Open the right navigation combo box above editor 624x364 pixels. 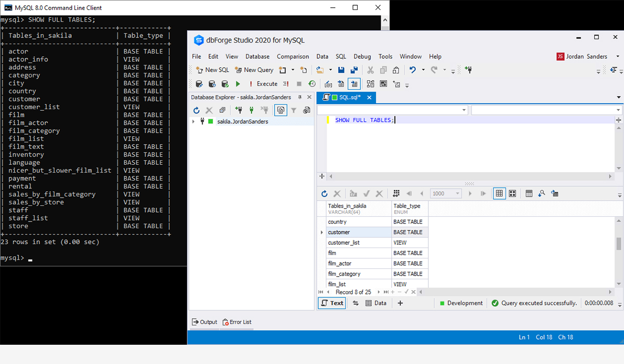pos(547,110)
